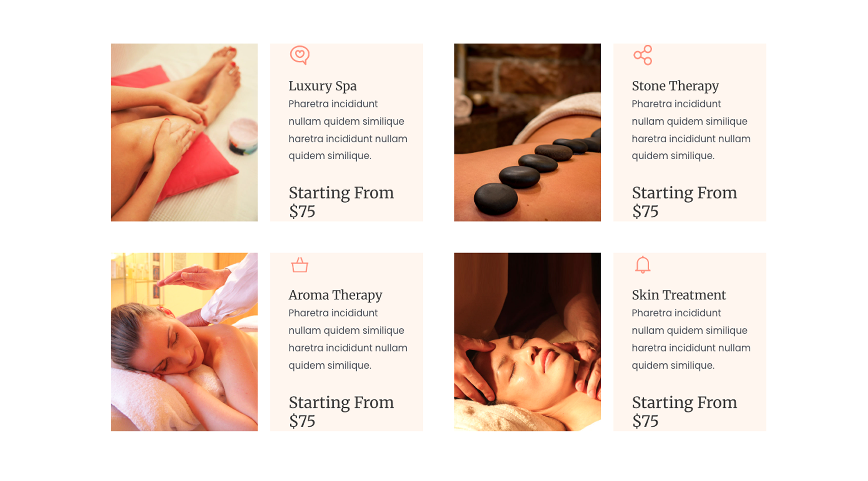Screen dimensions: 868x481
Task: Click the bell icon above Skin Treatment
Action: pyautogui.click(x=643, y=265)
